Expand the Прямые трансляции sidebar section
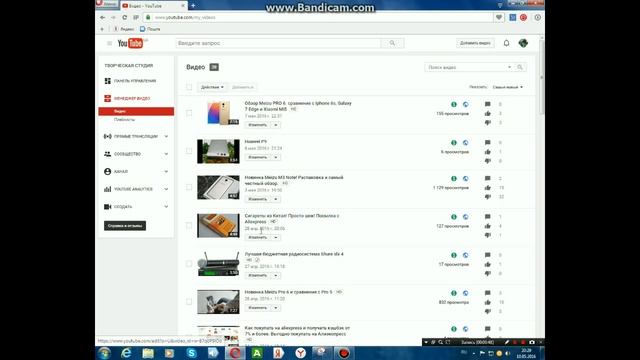 point(166,136)
